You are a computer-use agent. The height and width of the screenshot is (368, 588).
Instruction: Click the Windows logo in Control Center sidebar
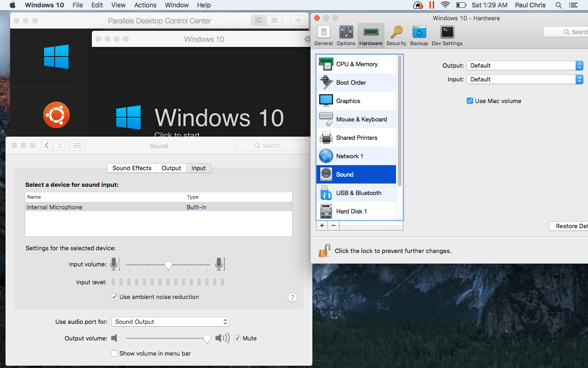click(x=56, y=57)
